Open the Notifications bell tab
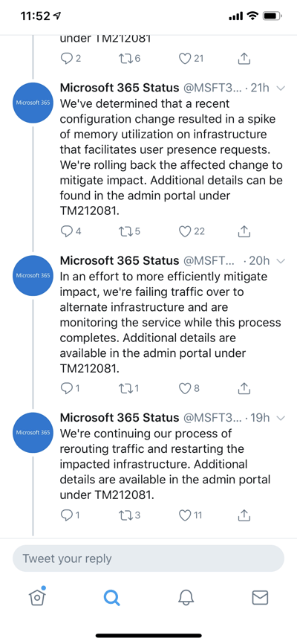Screen dimensions: 297x644 click(x=186, y=597)
